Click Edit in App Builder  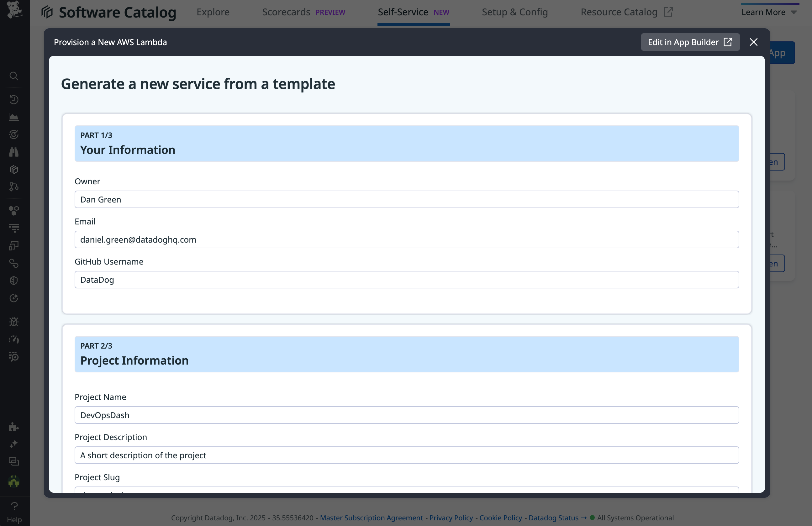click(690, 42)
